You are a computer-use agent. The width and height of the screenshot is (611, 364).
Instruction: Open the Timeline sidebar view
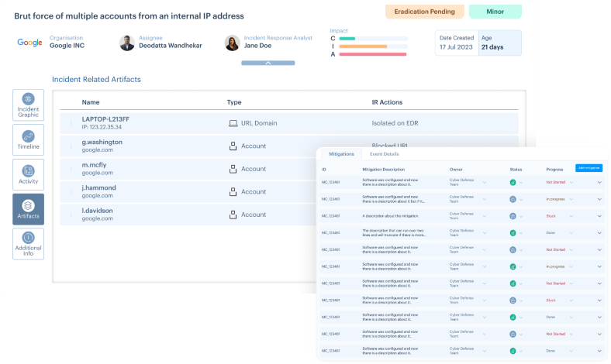point(28,139)
